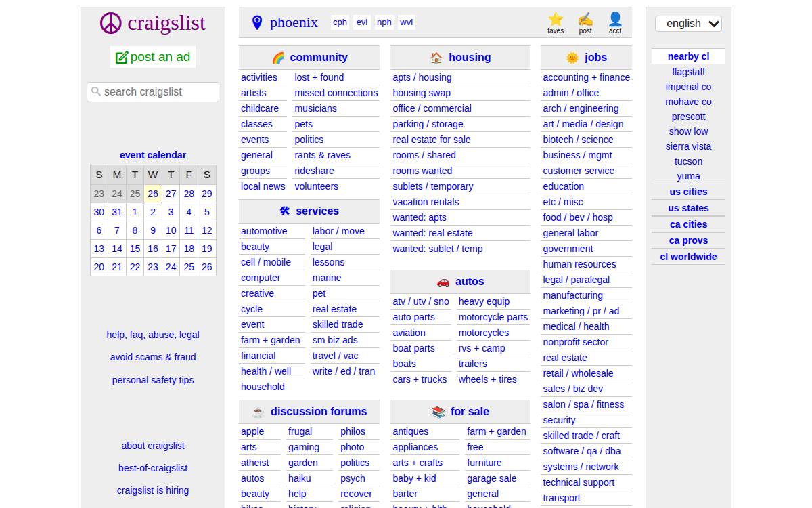The width and height of the screenshot is (812, 508).
Task: Click the craigslist peace sign logo
Action: click(111, 23)
